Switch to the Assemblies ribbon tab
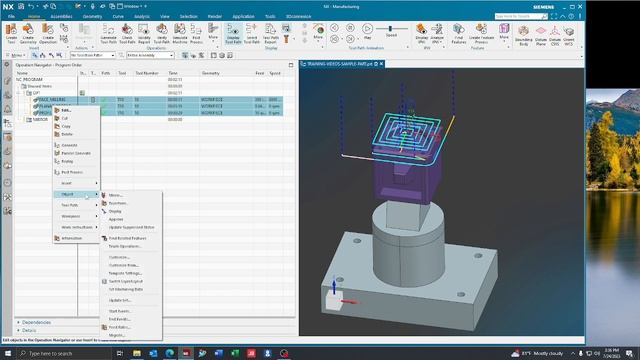Image resolution: width=640 pixels, height=360 pixels. click(x=61, y=16)
